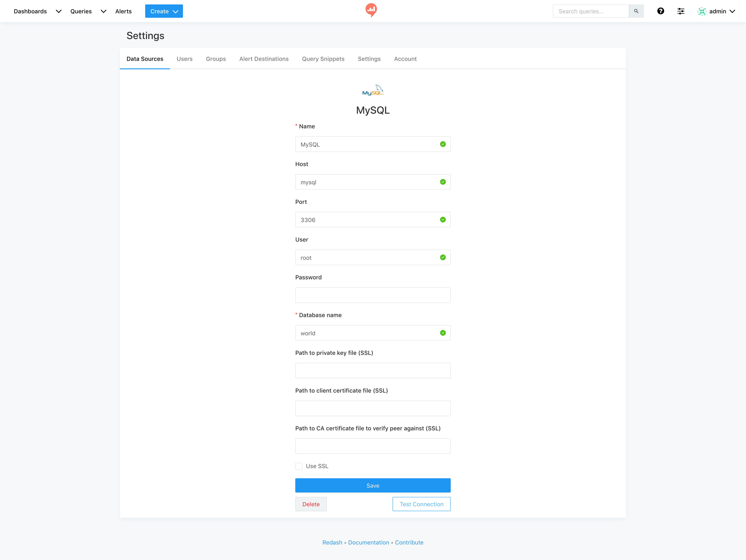746x560 pixels.
Task: Click the search magnifier icon button
Action: [636, 11]
